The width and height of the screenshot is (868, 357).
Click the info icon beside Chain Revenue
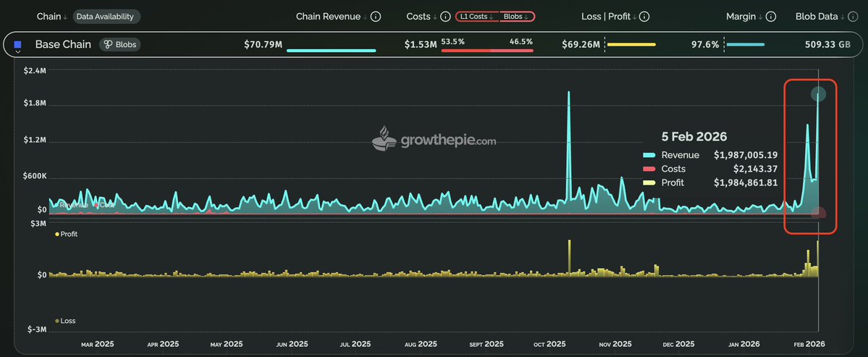click(376, 17)
